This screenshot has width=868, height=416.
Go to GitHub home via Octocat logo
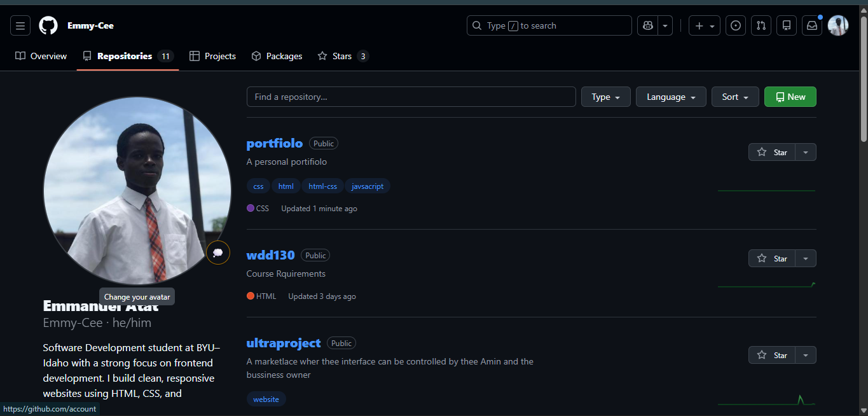(48, 26)
